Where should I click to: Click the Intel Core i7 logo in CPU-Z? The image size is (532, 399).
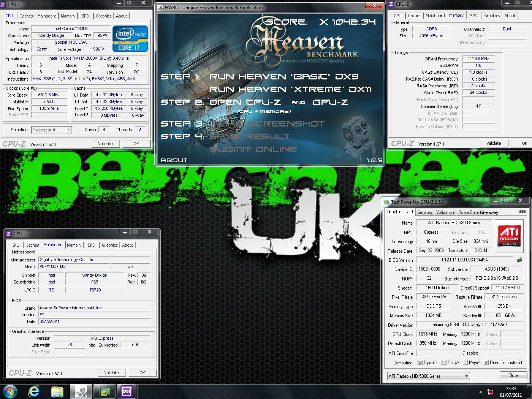pyautogui.click(x=130, y=39)
